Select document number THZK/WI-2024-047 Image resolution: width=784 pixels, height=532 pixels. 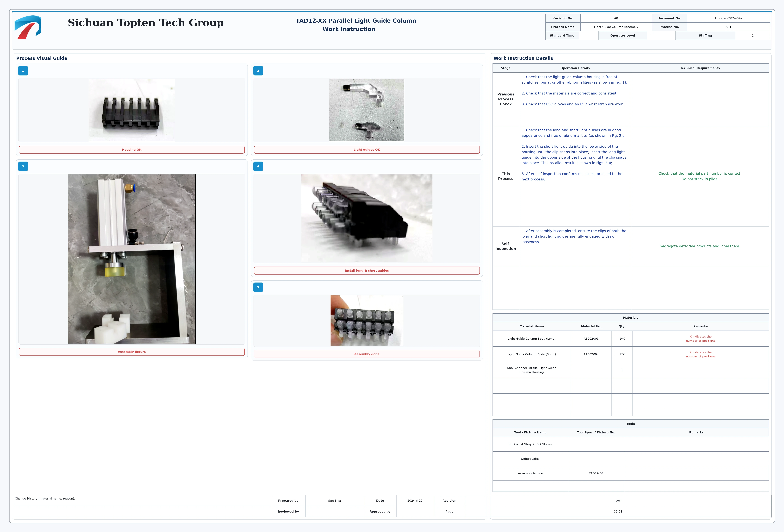(x=728, y=18)
